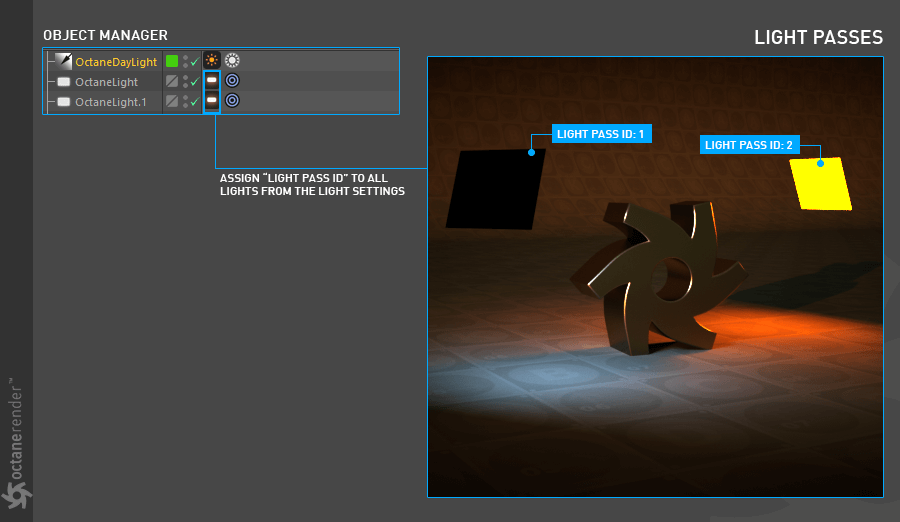Click OctaneDayLight's green layer swatch
Screen dimensions: 900x522
[172, 61]
